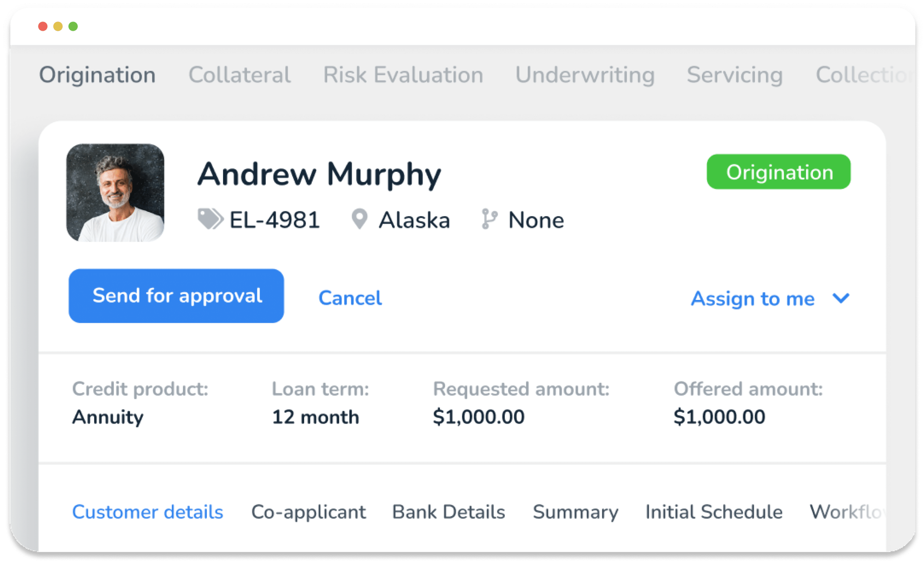Click the yellow minimize window dot

pyautogui.click(x=58, y=26)
